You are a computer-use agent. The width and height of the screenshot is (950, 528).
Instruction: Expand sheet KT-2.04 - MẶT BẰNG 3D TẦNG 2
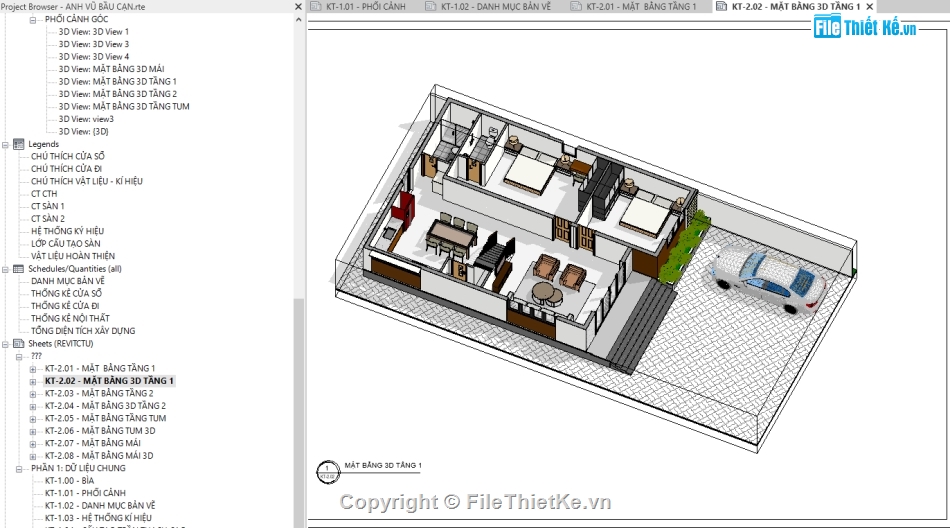[33, 407]
